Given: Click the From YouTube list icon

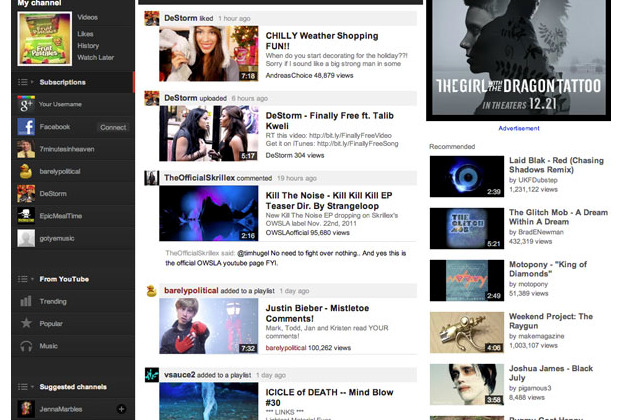Looking at the screenshot, I should click(x=23, y=279).
